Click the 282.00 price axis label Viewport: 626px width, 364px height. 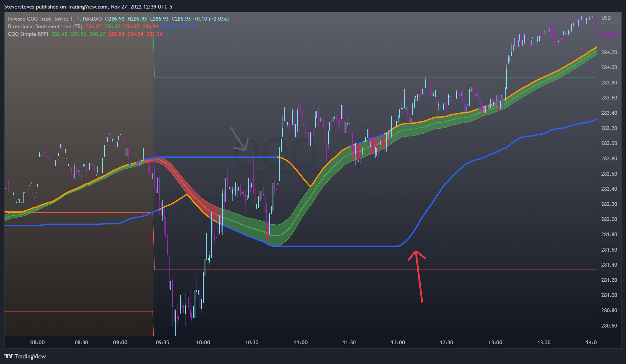click(609, 219)
